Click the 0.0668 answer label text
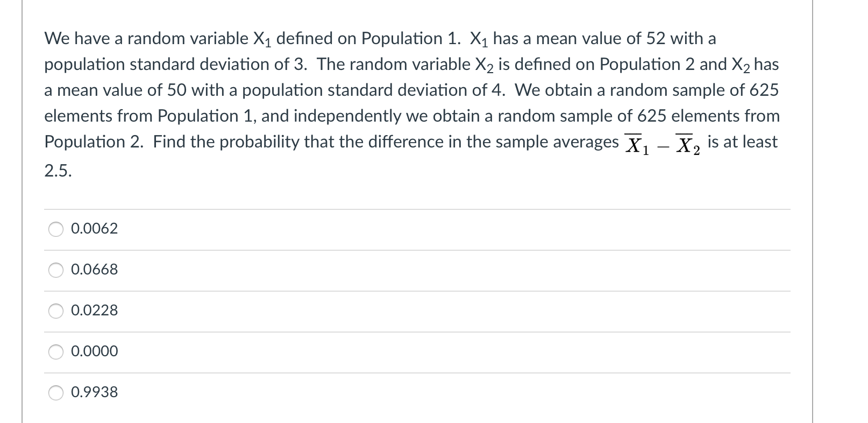Screen dimensions: 868x423 (94, 270)
